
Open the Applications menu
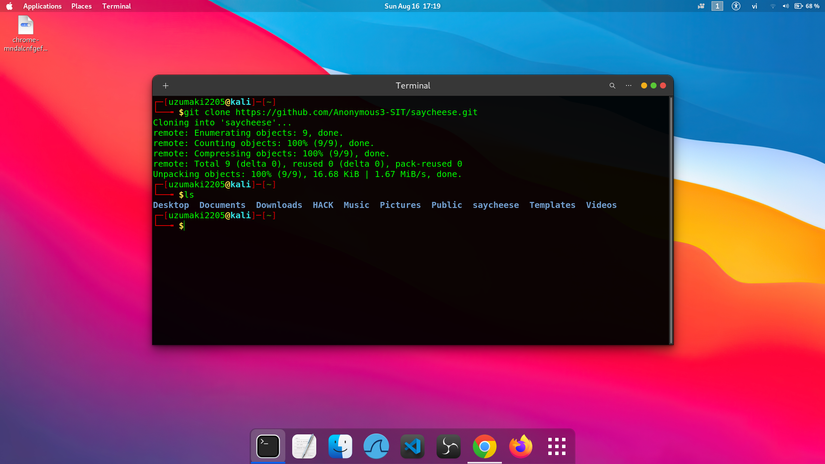click(x=42, y=6)
